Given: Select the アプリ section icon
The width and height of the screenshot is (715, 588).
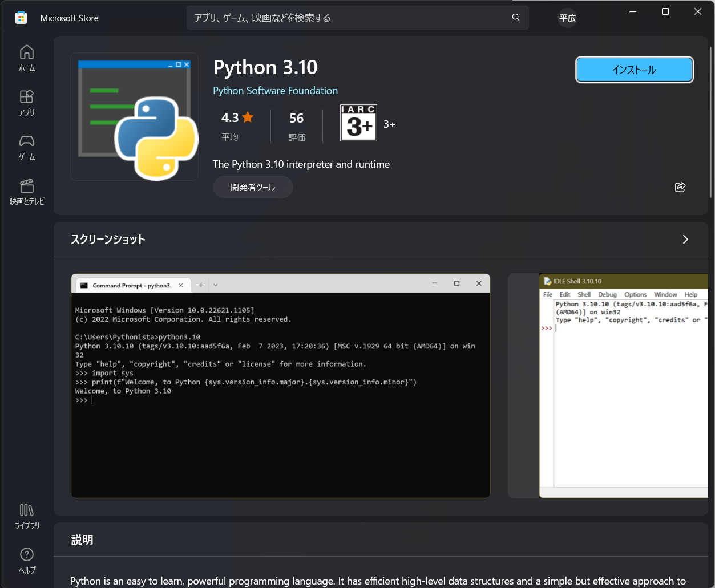Looking at the screenshot, I should click(x=26, y=103).
